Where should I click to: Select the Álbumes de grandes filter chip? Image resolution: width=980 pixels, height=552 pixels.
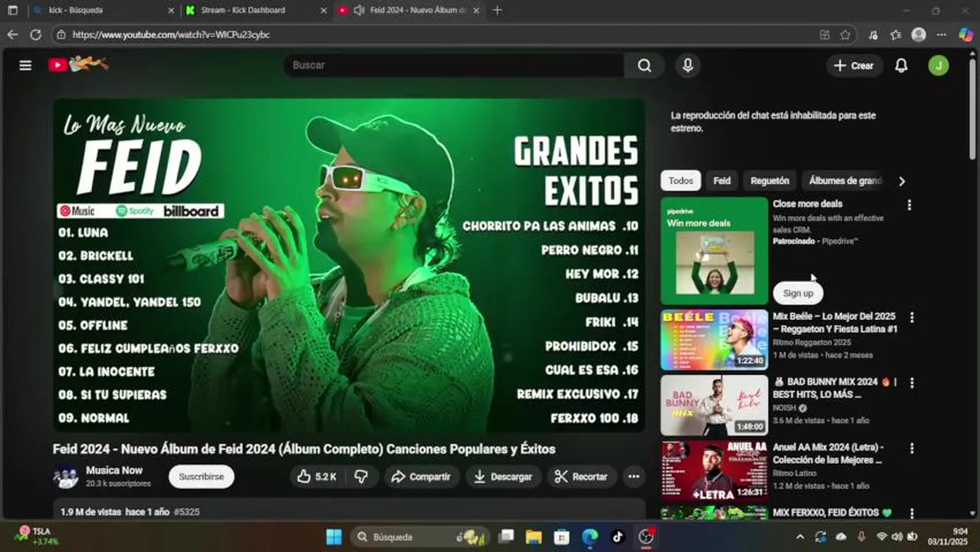(845, 181)
